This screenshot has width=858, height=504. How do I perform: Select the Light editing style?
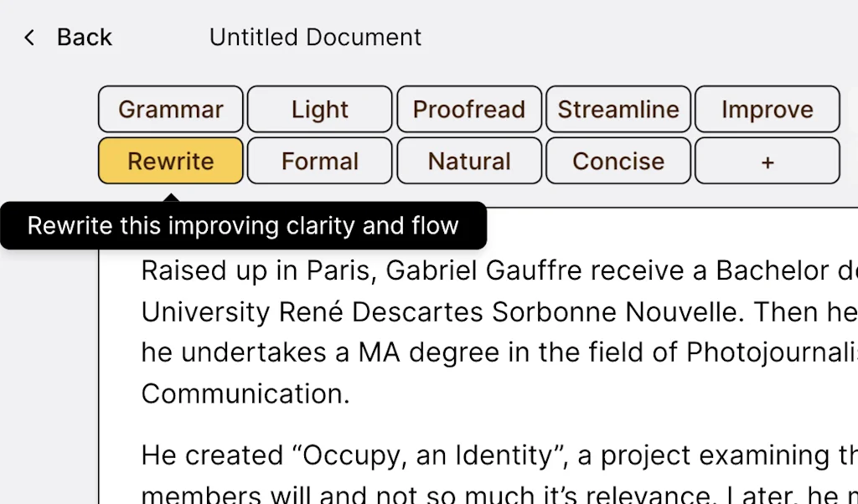[x=319, y=109]
